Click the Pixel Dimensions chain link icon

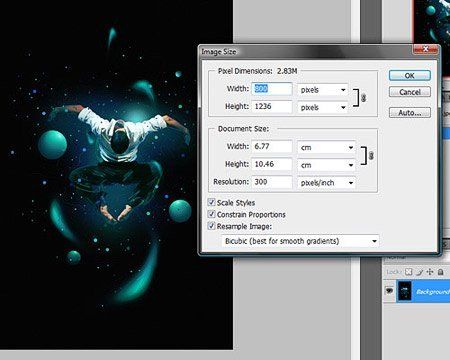(364, 98)
